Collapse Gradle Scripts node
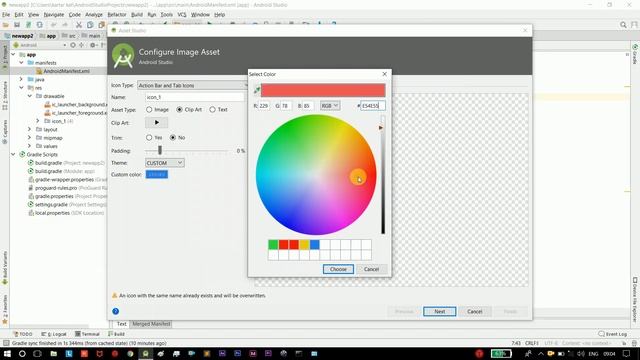Image resolution: width=640 pixels, height=360 pixels. (13, 154)
